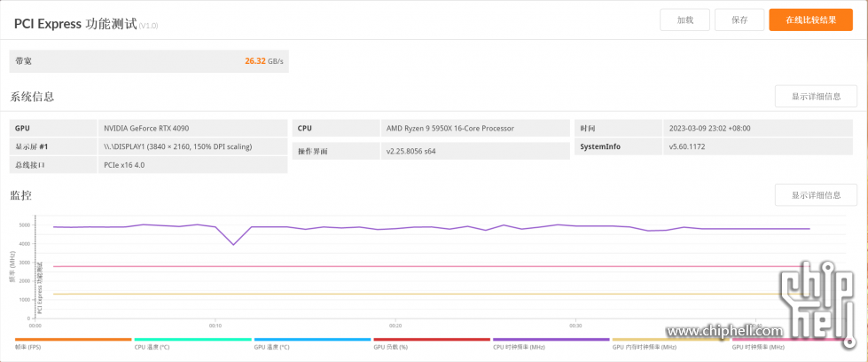Click the 时间 row label
Screen dimensions: 868x362
[x=587, y=128]
